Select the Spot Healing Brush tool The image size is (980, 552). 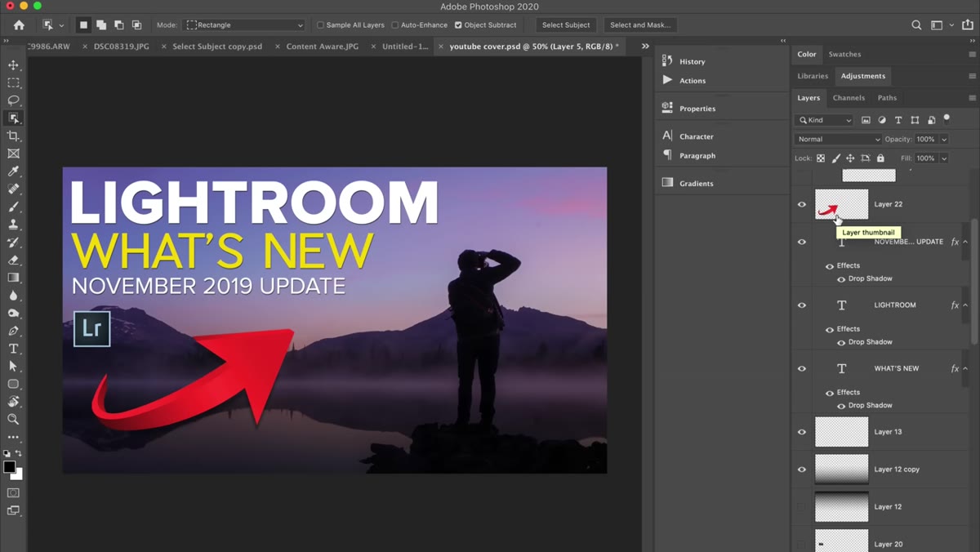tap(13, 189)
